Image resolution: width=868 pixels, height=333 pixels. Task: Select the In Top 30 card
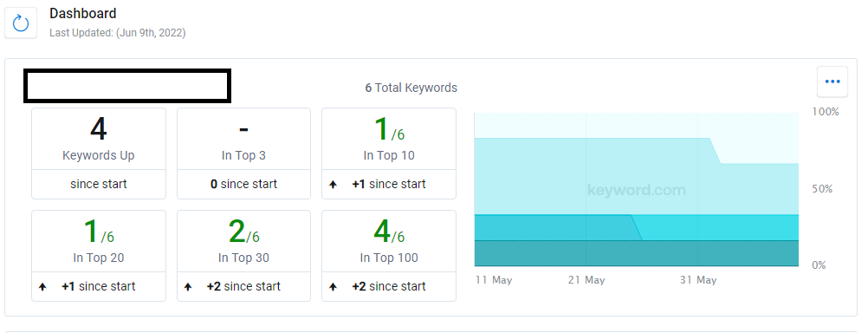point(243,256)
